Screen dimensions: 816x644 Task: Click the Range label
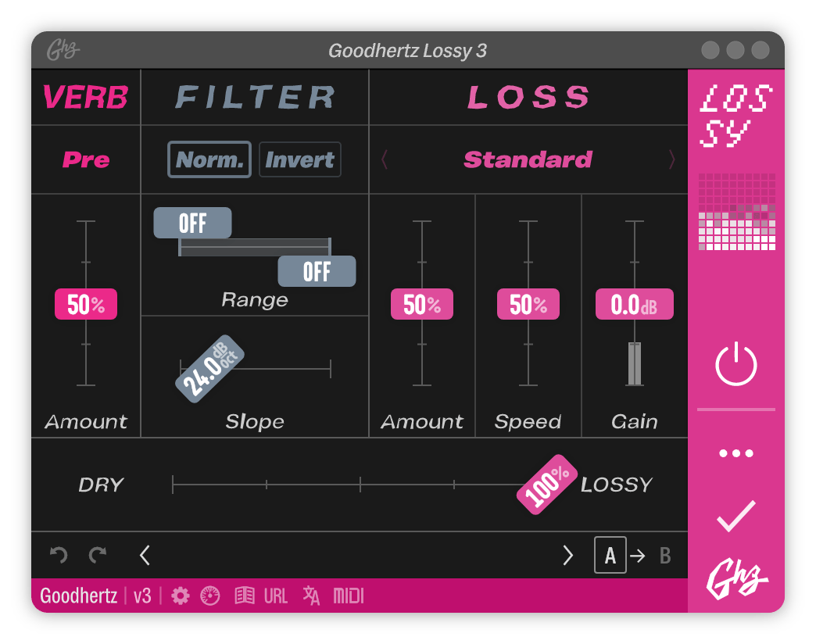click(255, 299)
